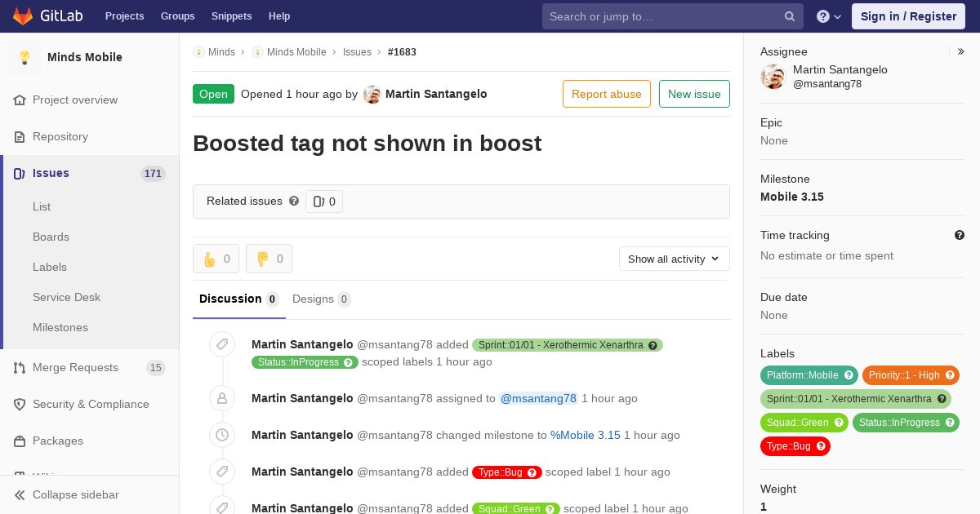Open Groups menu in top navbar
Image resolution: width=980 pixels, height=514 pixels.
click(x=177, y=16)
